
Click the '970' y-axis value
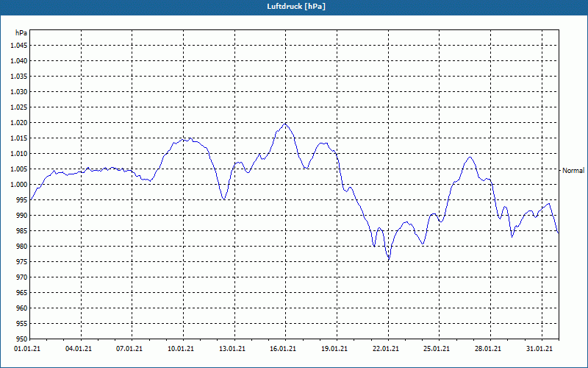coord(22,277)
